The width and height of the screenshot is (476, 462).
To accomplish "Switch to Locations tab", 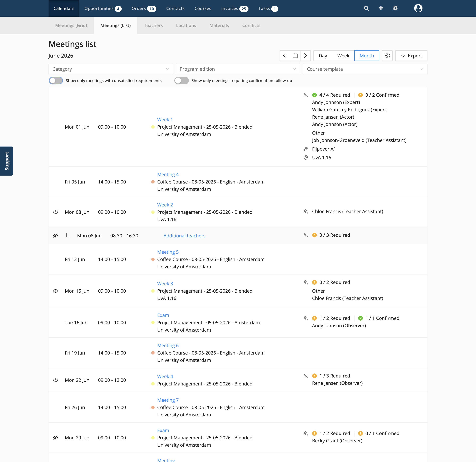I will 186,25.
